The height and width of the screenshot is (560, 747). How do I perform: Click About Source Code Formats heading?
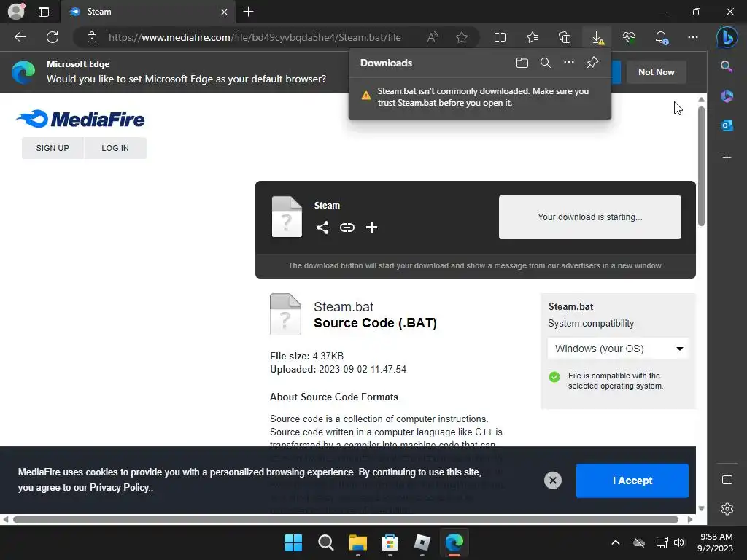[x=334, y=397]
